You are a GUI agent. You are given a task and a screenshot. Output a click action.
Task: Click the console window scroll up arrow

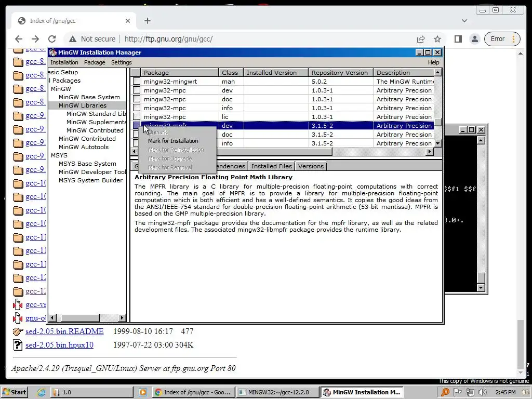[x=481, y=140]
